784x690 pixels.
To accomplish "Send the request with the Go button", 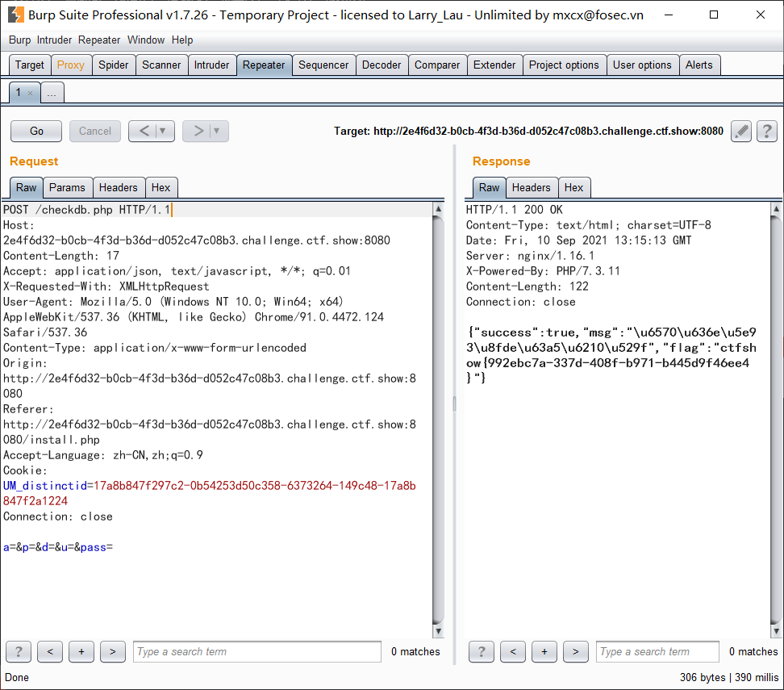I will point(36,131).
